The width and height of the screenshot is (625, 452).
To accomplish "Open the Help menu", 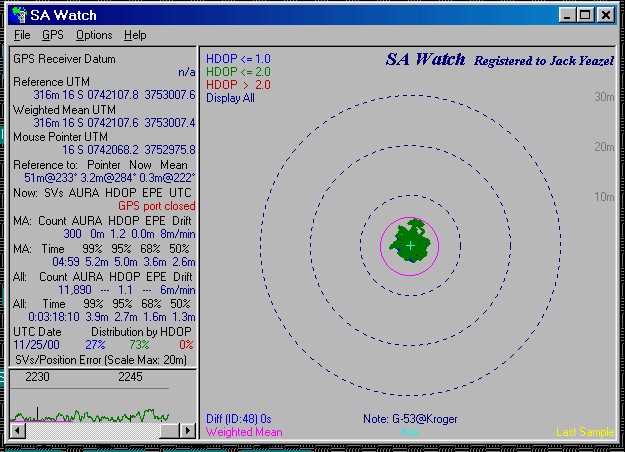I will 135,35.
